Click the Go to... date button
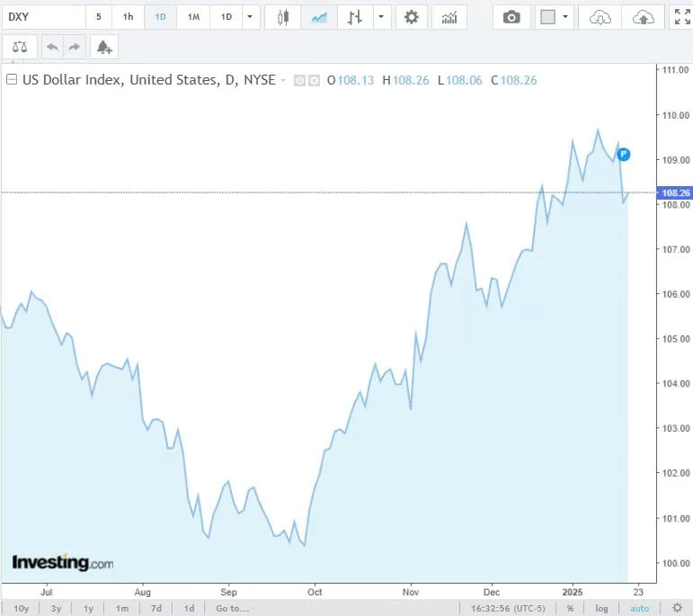Viewport: 693px width, 616px height. tap(232, 609)
